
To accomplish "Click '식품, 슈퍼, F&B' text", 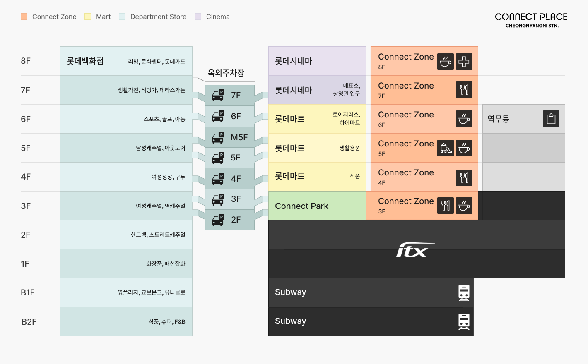I will [167, 322].
